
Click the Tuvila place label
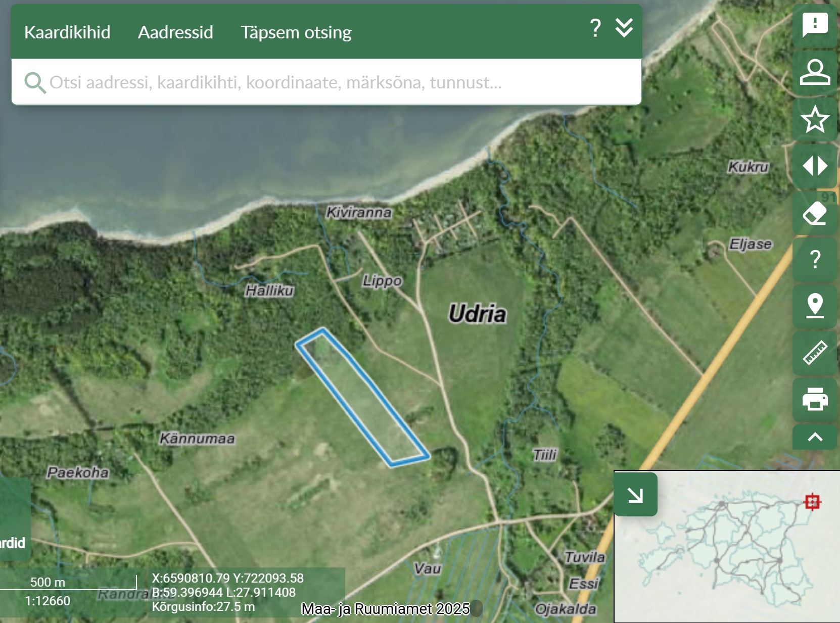pos(585,557)
